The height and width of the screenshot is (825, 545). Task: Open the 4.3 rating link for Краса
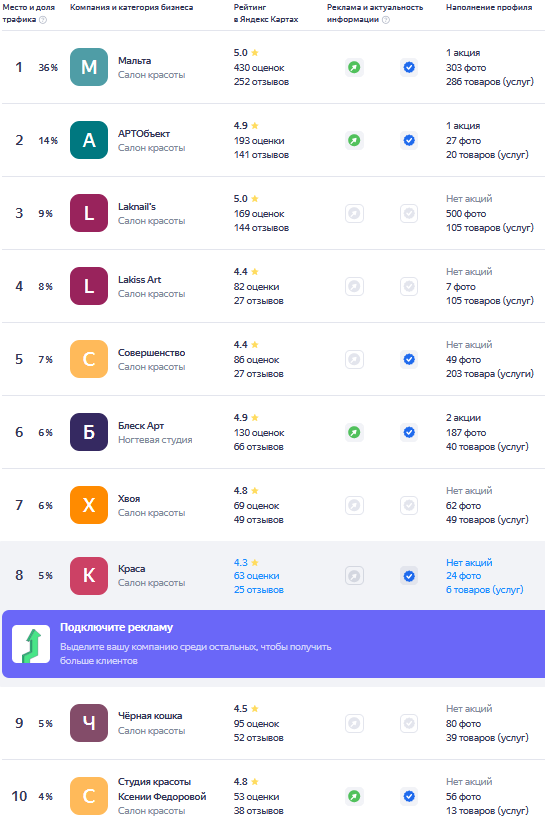click(x=246, y=562)
